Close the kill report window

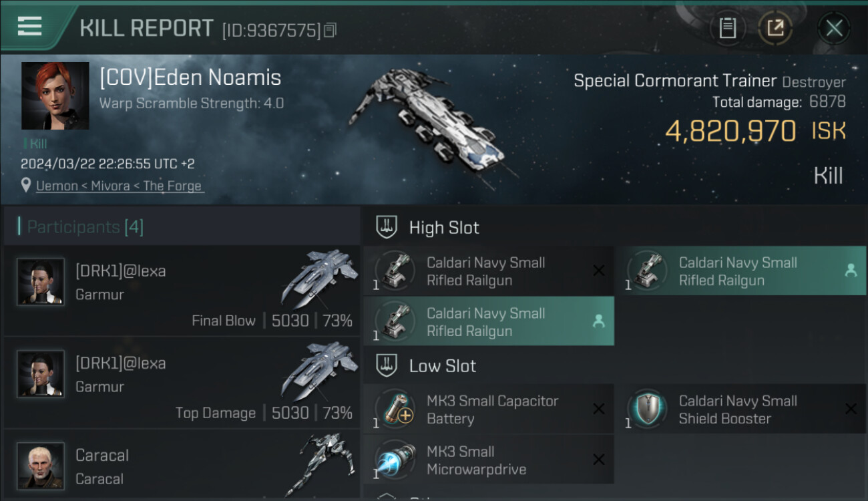point(834,28)
